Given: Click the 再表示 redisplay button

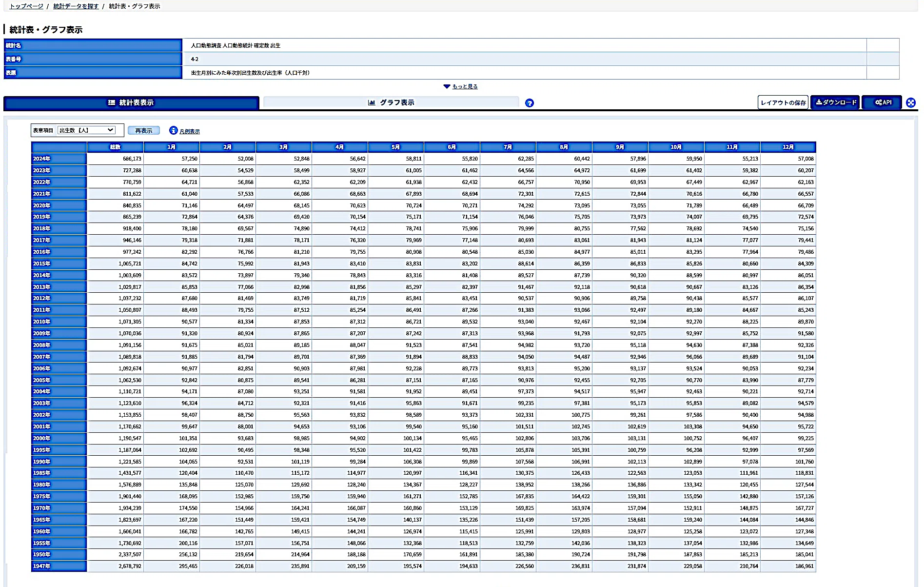Looking at the screenshot, I should 144,130.
